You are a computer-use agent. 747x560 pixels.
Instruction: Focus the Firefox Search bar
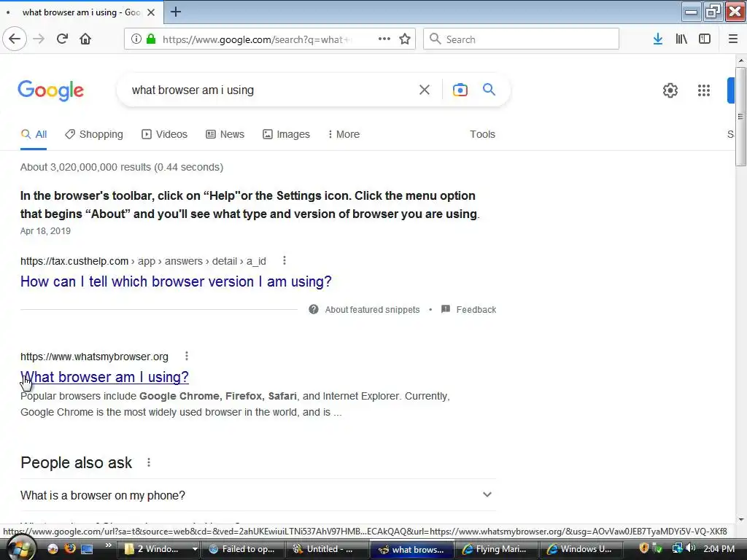pyautogui.click(x=522, y=39)
